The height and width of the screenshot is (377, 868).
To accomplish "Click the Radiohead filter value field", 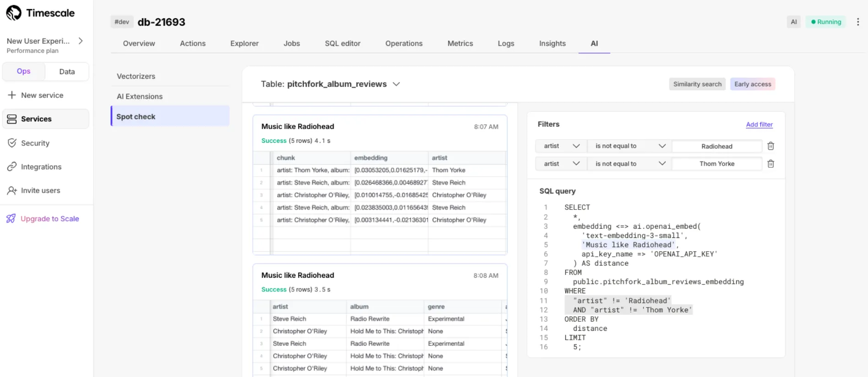I will click(x=717, y=146).
